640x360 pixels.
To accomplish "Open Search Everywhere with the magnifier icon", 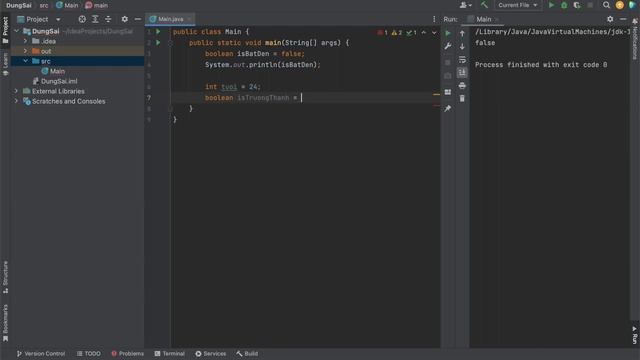I will tap(607, 5).
